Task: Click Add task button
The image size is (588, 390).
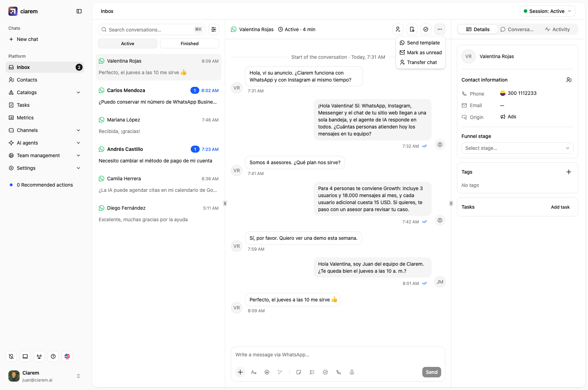Action: [560, 207]
